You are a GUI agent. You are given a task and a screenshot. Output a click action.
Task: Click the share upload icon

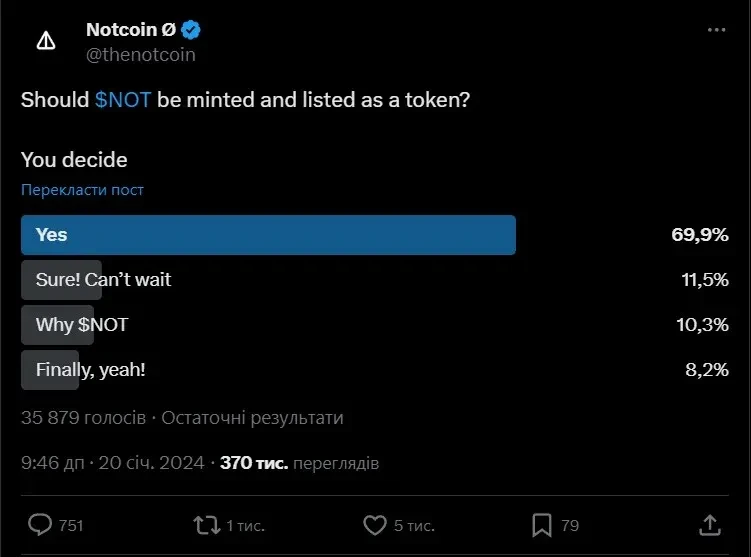(x=709, y=525)
